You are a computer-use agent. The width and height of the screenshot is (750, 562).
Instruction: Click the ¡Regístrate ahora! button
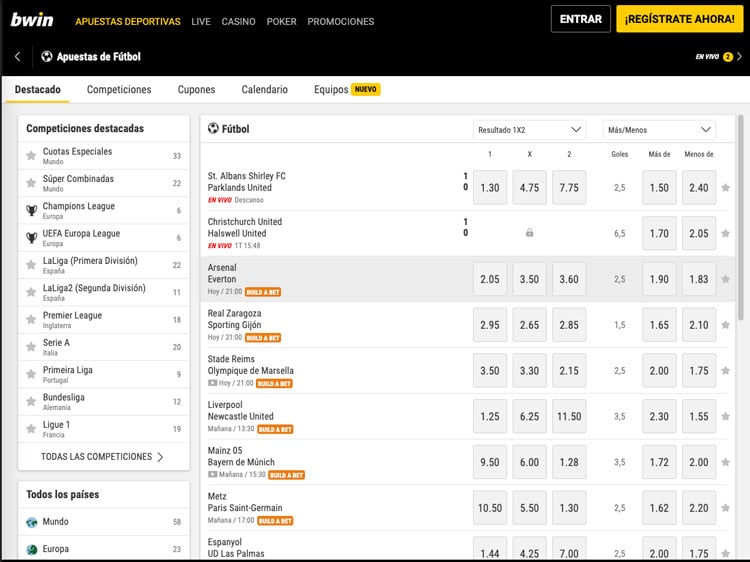[x=680, y=19]
